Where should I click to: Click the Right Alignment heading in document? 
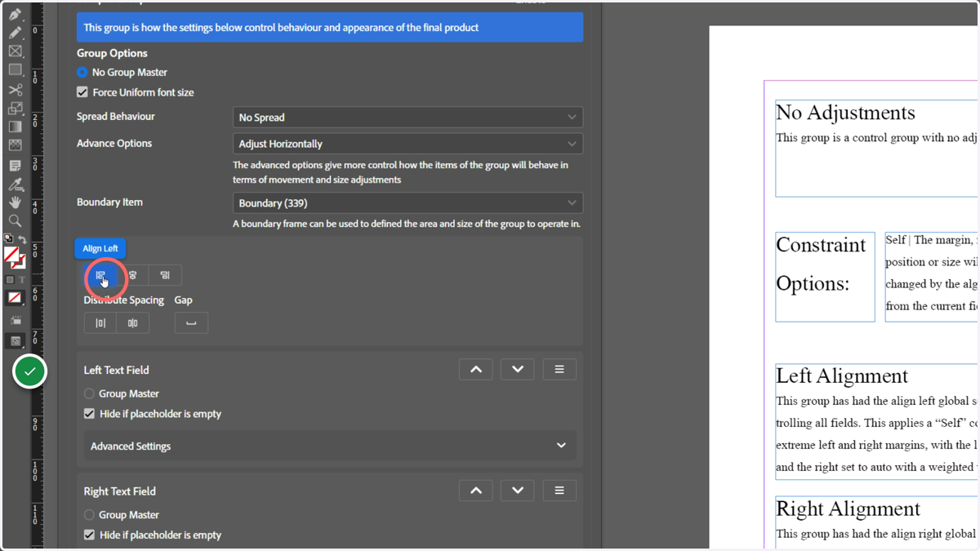[848, 509]
